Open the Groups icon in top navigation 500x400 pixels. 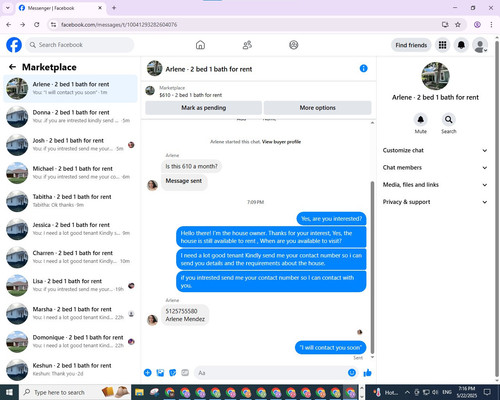click(294, 45)
